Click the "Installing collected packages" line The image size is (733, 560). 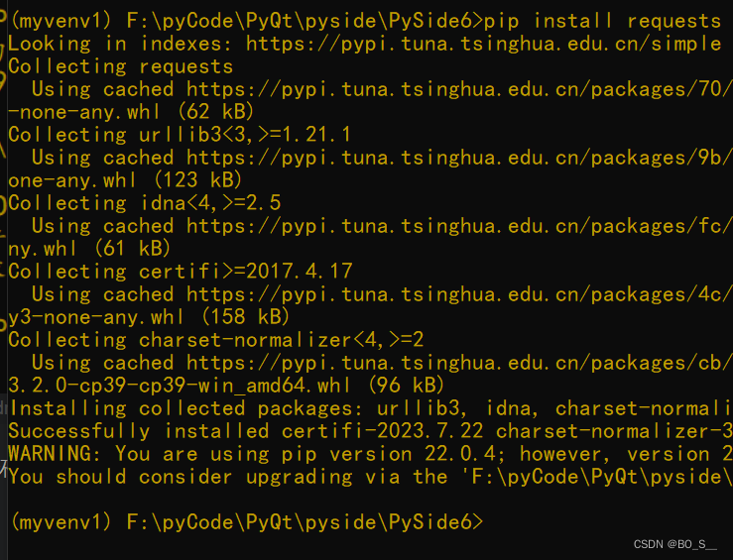click(x=369, y=407)
